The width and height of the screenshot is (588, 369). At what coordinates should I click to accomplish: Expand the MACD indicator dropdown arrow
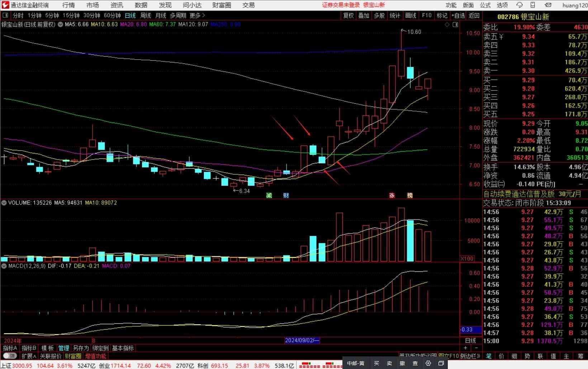(x=4, y=266)
